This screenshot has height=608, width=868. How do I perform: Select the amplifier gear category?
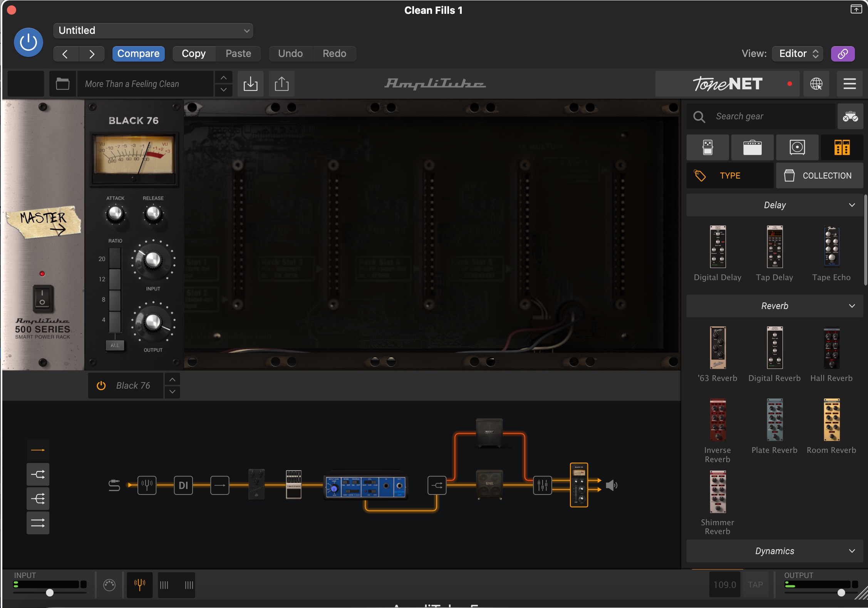pyautogui.click(x=752, y=147)
